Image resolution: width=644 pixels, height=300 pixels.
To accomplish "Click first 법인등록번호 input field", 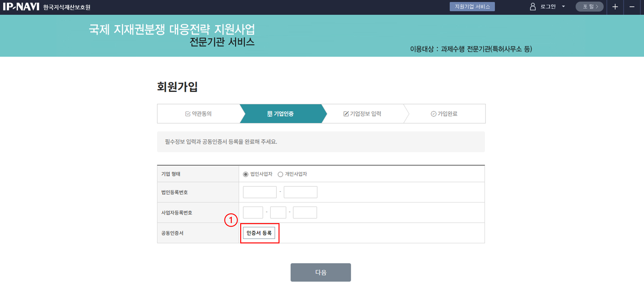I will pyautogui.click(x=260, y=192).
